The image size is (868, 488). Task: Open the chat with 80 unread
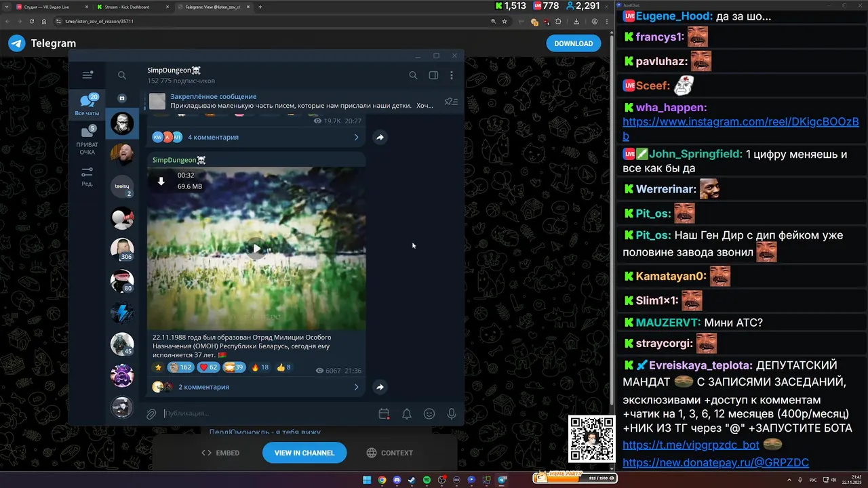click(122, 281)
